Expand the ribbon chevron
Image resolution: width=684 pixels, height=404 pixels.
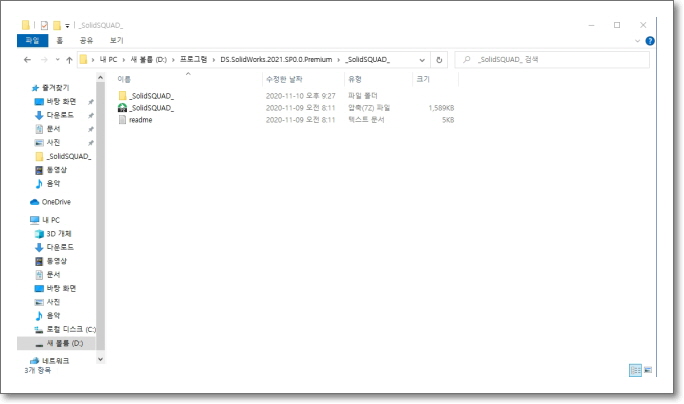point(637,41)
